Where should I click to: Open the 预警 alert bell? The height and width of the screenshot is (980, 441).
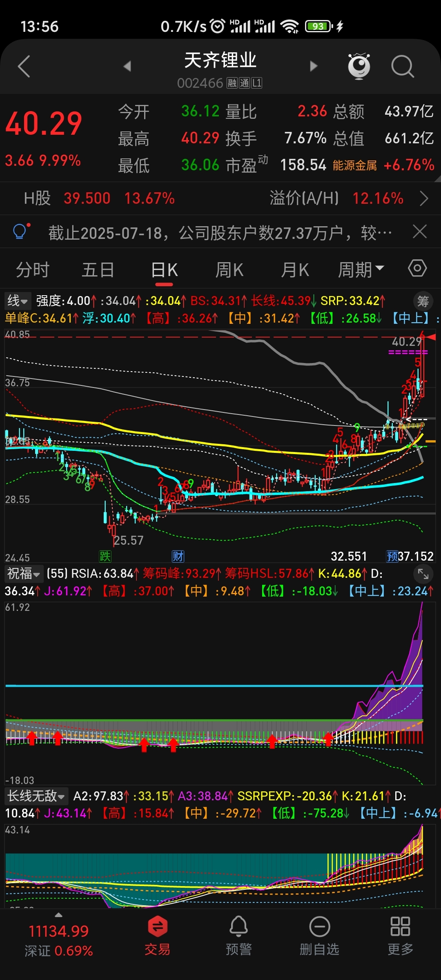tap(238, 935)
